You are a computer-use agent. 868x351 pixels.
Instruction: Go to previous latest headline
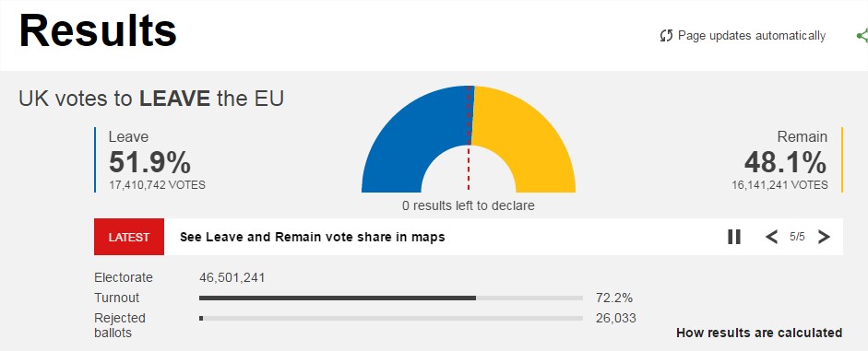[x=771, y=237]
